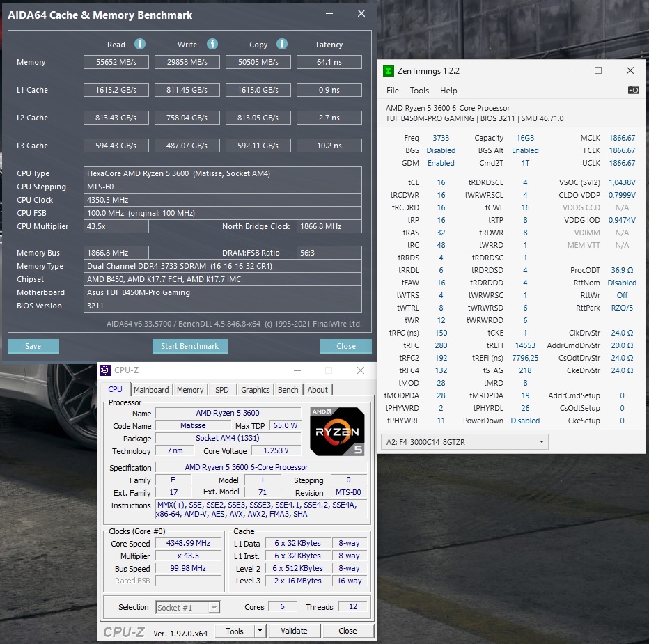Click the L1 Cache Read value 1615.2 GB/s
Image resolution: width=649 pixels, height=644 pixels.
(116, 90)
